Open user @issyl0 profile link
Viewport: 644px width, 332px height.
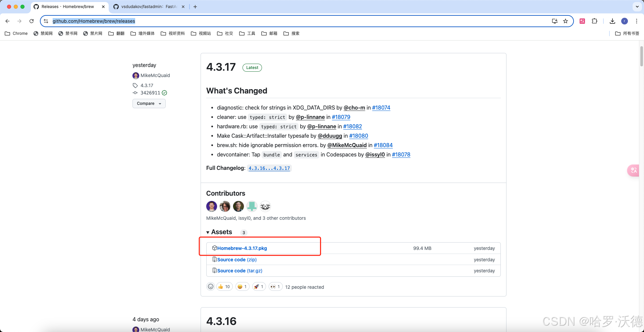[x=375, y=154]
